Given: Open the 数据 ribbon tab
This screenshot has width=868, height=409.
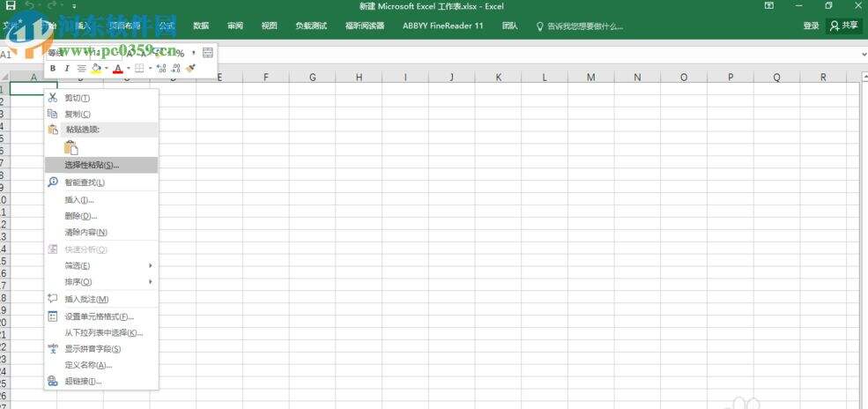Looking at the screenshot, I should (201, 26).
